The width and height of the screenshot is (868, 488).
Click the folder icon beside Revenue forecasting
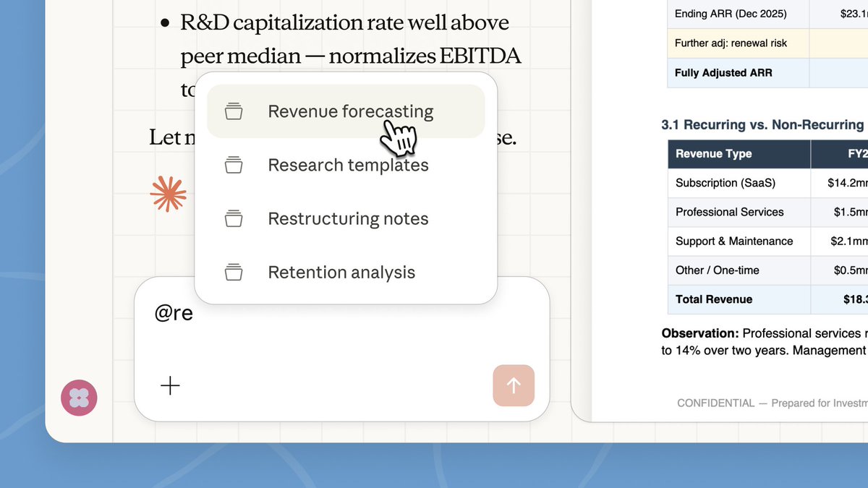tap(233, 111)
